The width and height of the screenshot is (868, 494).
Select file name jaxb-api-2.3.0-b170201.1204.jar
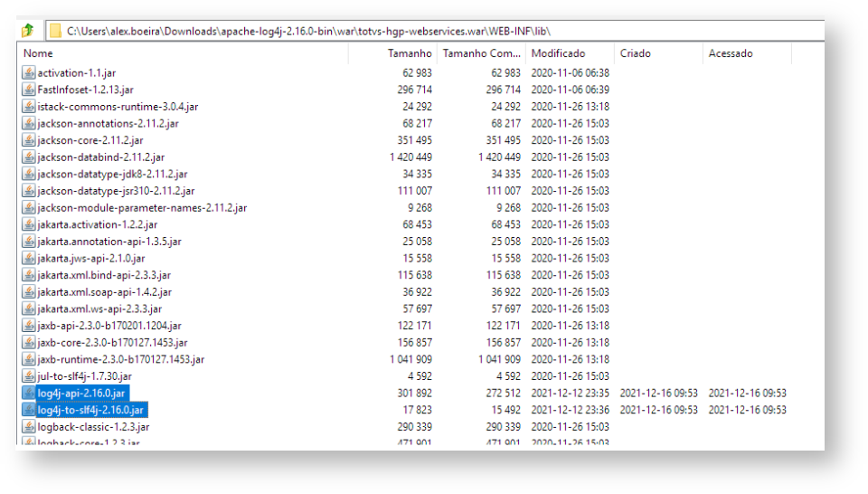pyautogui.click(x=109, y=326)
